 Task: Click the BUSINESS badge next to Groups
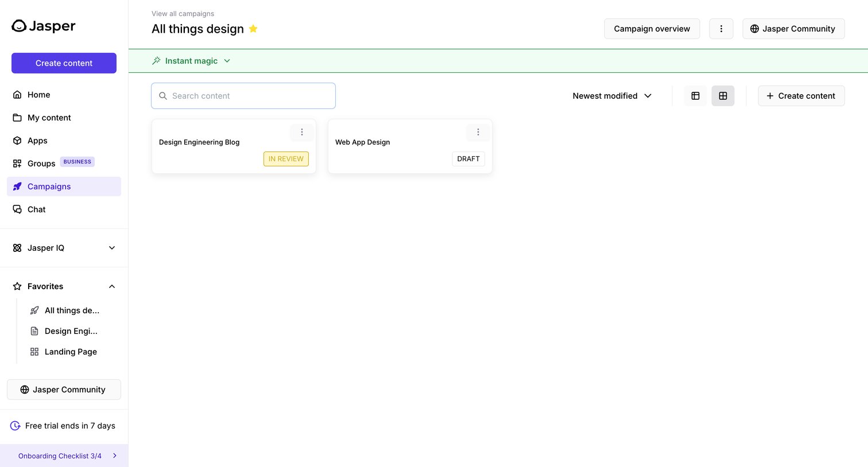click(x=77, y=162)
